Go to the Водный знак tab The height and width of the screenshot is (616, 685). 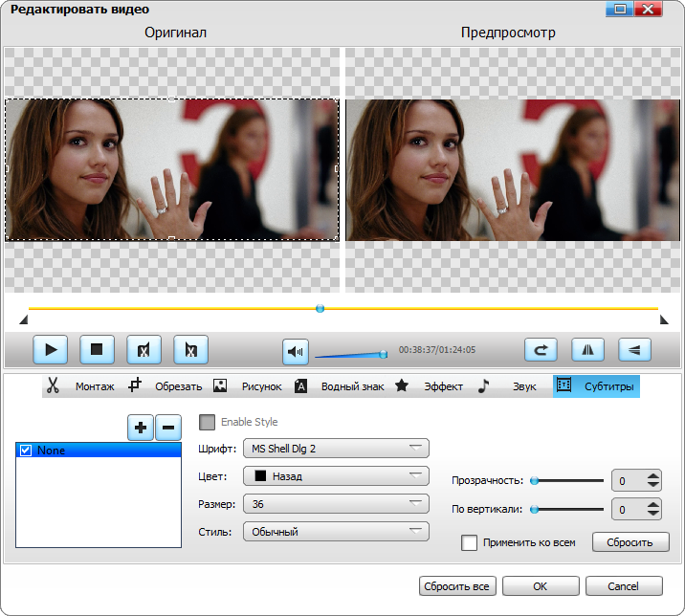click(x=340, y=386)
